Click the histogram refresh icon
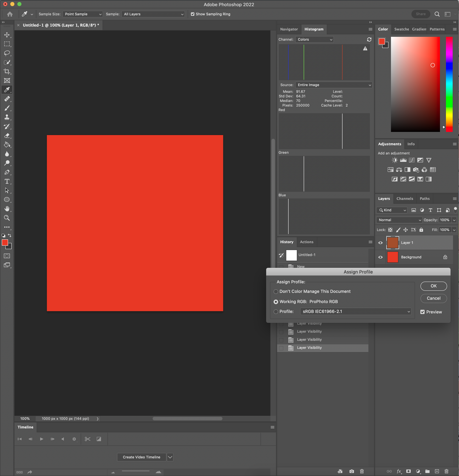The width and height of the screenshot is (459, 476). [x=369, y=39]
